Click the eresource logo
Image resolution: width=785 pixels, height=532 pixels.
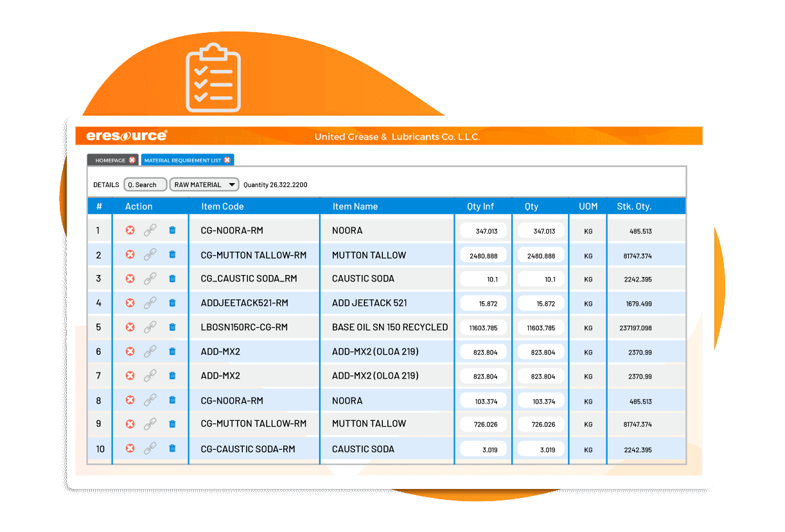click(127, 136)
